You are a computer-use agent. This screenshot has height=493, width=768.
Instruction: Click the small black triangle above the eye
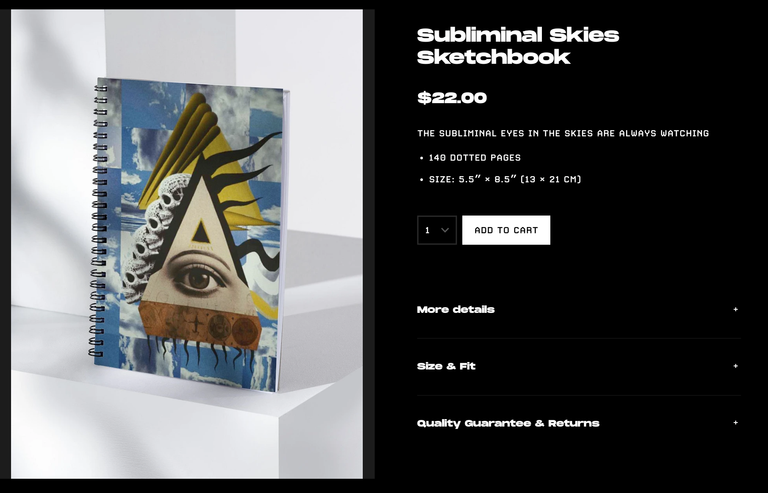pyautogui.click(x=200, y=232)
